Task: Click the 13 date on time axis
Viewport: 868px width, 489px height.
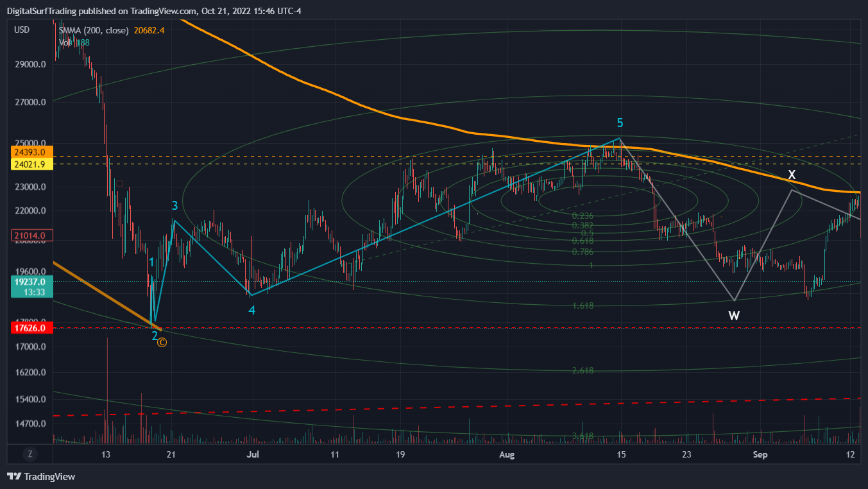Action: (106, 454)
